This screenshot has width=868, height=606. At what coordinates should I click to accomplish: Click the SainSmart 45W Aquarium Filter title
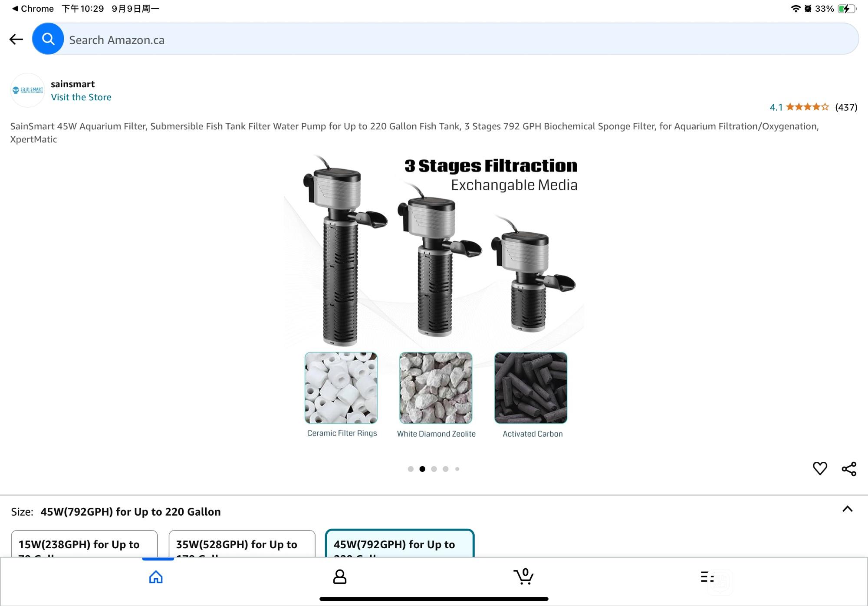click(414, 132)
